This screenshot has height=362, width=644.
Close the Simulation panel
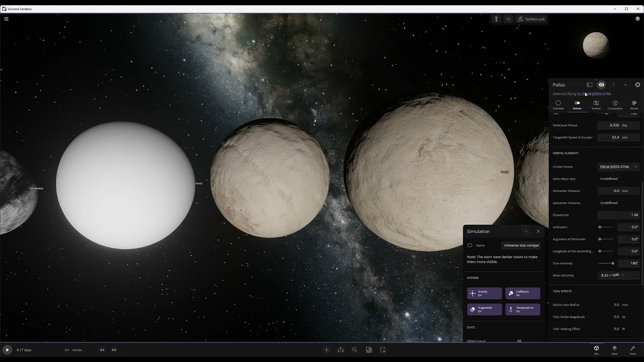(x=538, y=231)
